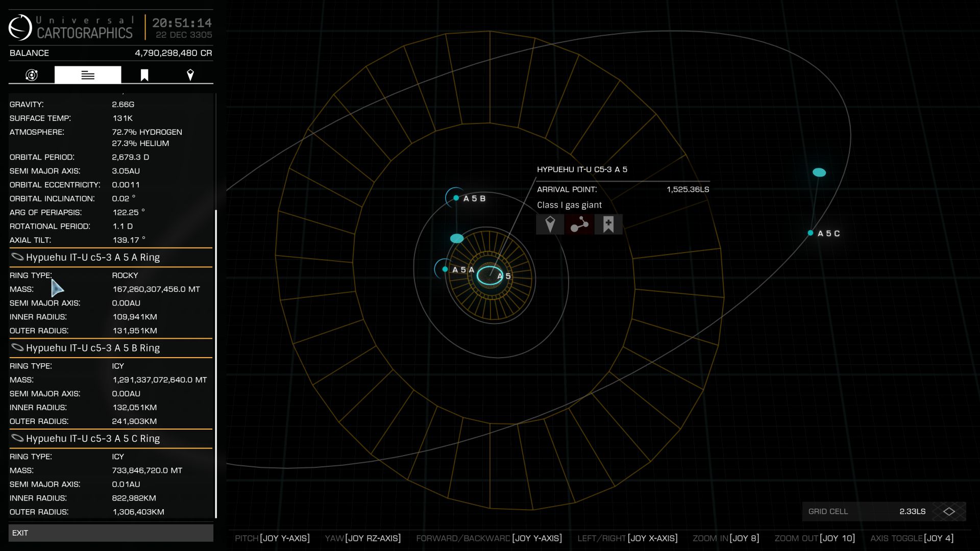Select the details list tab

[x=88, y=75]
